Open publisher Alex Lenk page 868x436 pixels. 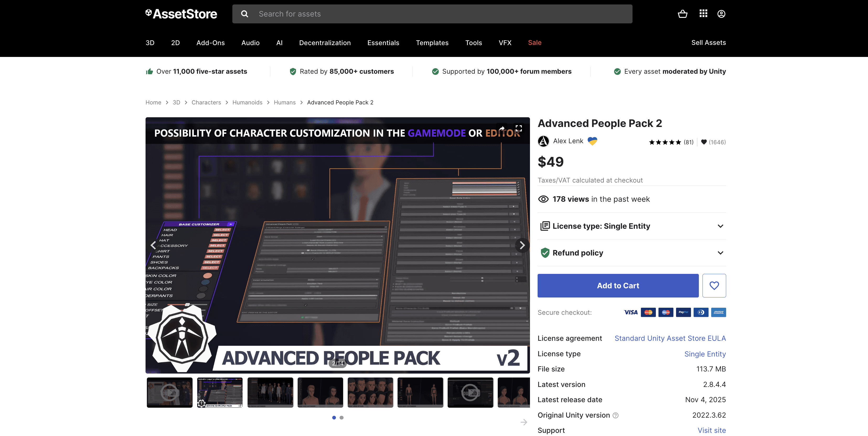tap(568, 141)
